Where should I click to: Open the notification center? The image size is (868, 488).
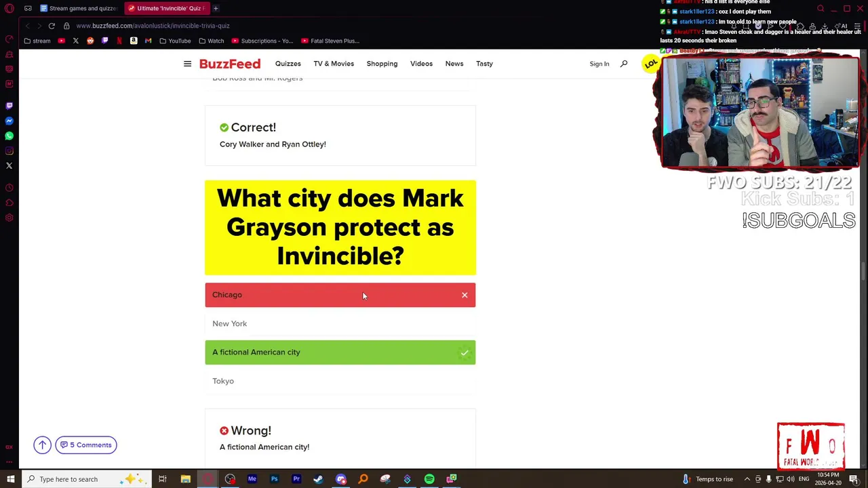(854, 479)
